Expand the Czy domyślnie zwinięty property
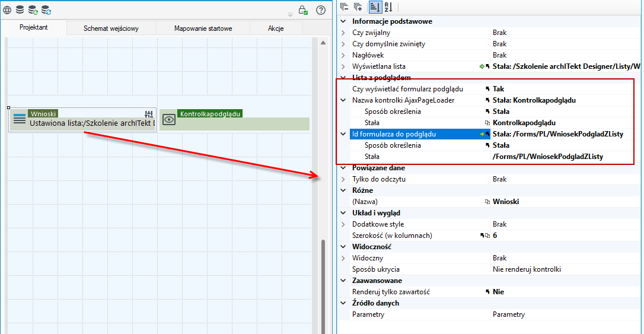This screenshot has height=334, width=644. point(343,44)
